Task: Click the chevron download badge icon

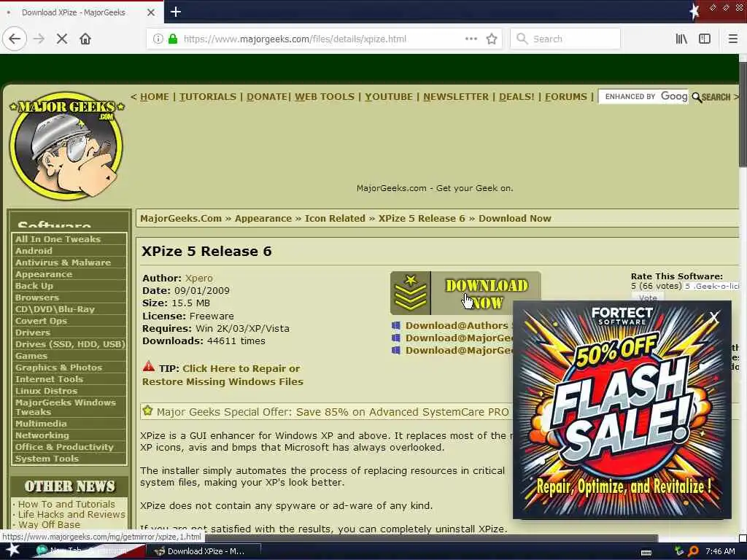Action: click(x=410, y=293)
